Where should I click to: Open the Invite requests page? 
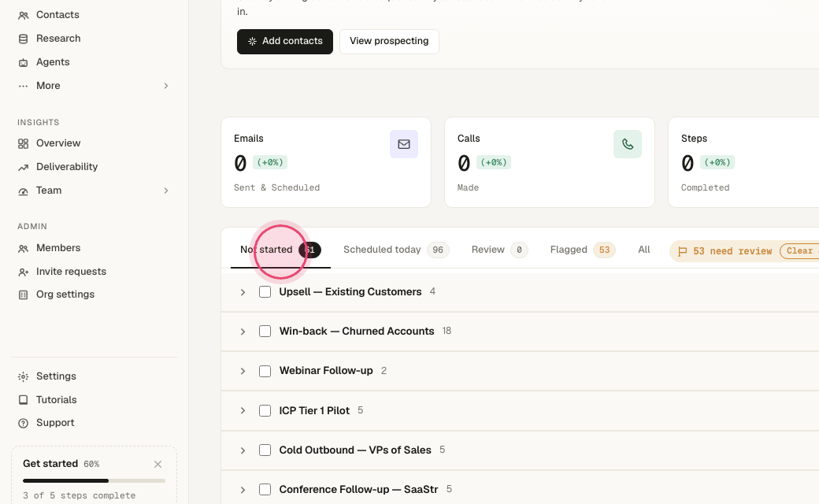[x=71, y=272]
